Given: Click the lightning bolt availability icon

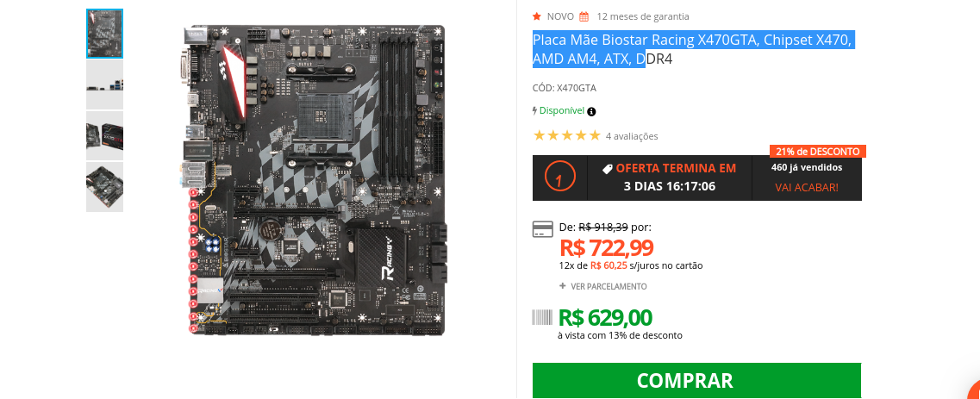Looking at the screenshot, I should point(535,110).
